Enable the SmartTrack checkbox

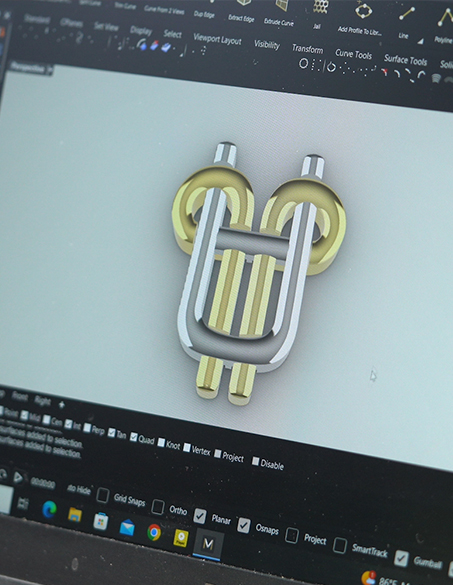(x=340, y=545)
